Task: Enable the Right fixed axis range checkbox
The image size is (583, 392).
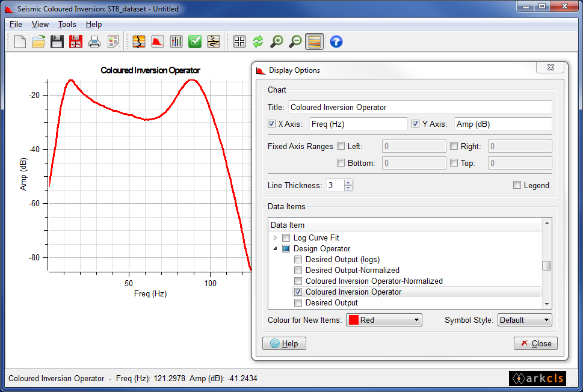Action: click(x=454, y=146)
